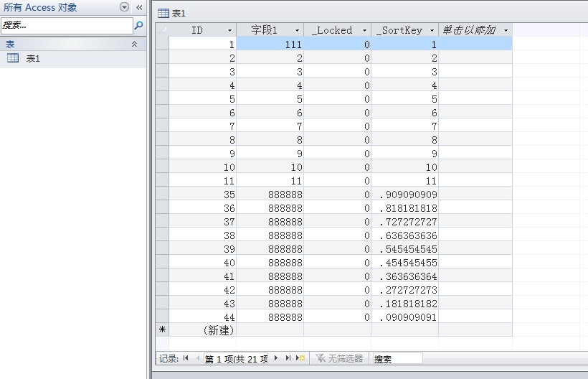The width and height of the screenshot is (588, 379).
Task: Click the _SortKey cell showing .272727273
Action: click(404, 290)
